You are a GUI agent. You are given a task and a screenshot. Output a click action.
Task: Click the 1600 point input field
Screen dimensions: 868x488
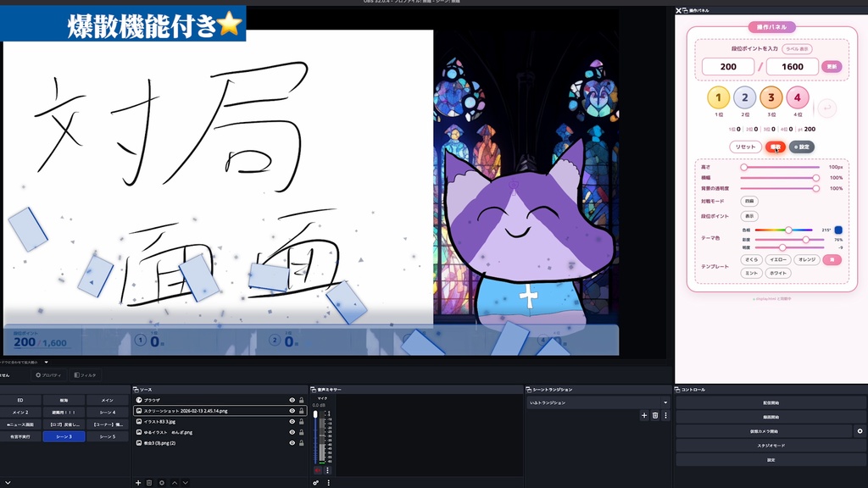pyautogui.click(x=792, y=66)
